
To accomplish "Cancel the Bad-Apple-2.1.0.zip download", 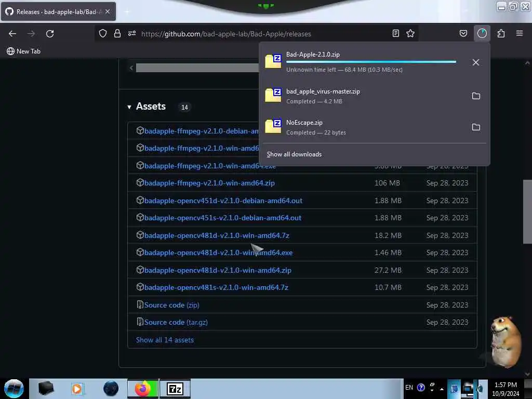I will [476, 62].
